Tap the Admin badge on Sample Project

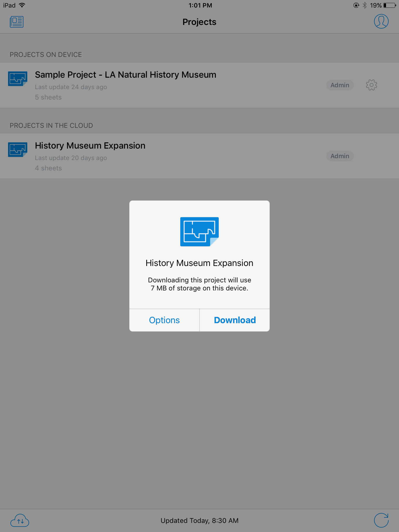pyautogui.click(x=340, y=85)
